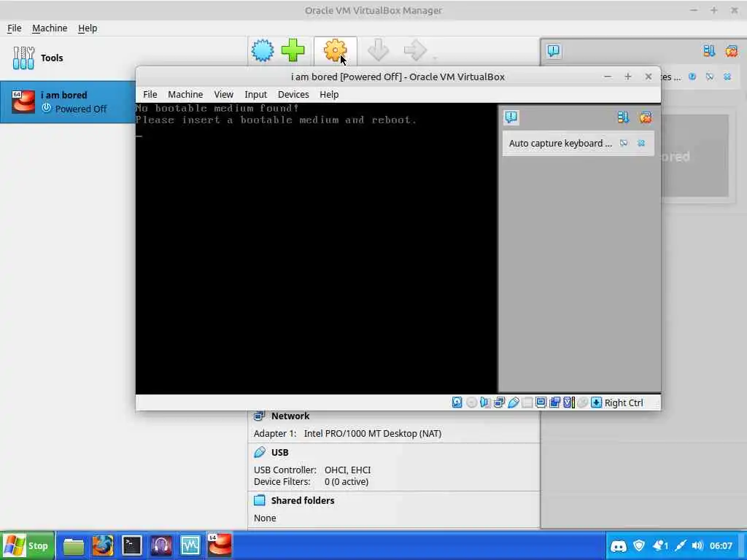
Task: Click the Auto capture keyboard notification text
Action: point(560,144)
